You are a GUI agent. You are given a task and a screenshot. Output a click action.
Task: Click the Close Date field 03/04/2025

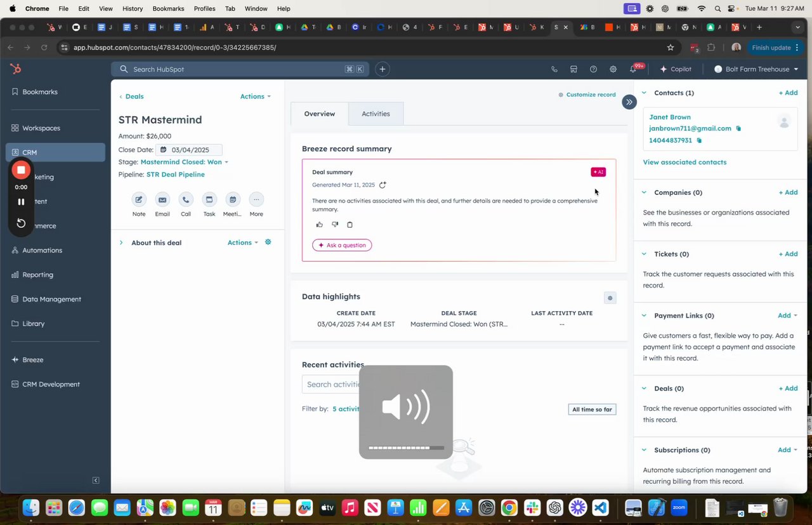coord(189,150)
